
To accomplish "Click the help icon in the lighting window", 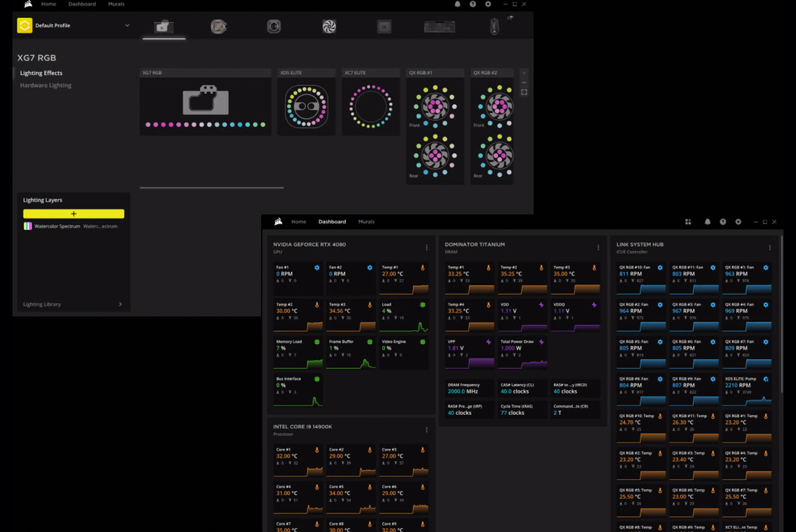I will point(473,4).
